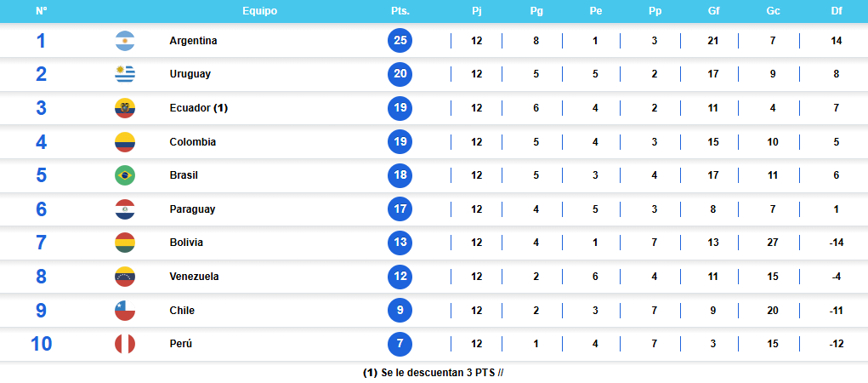868x383 pixels.
Task: Click the Ecuador (1) team name
Action: click(199, 108)
